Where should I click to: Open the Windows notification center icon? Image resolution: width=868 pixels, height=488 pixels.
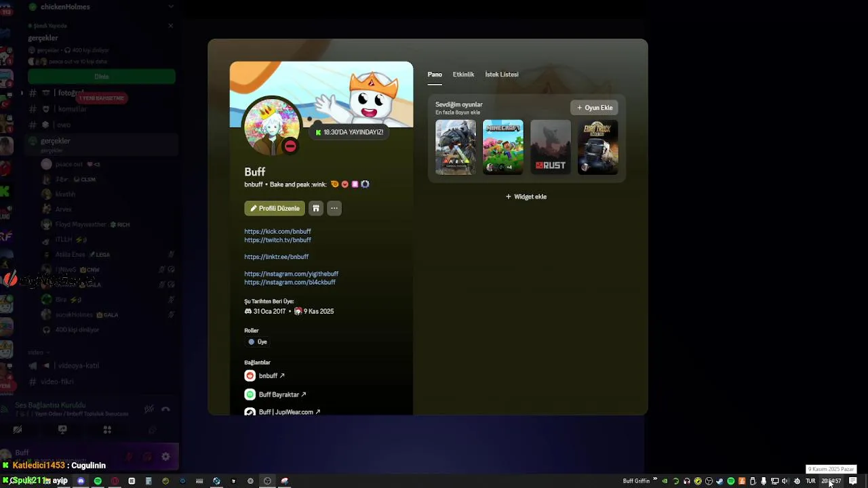pyautogui.click(x=853, y=481)
